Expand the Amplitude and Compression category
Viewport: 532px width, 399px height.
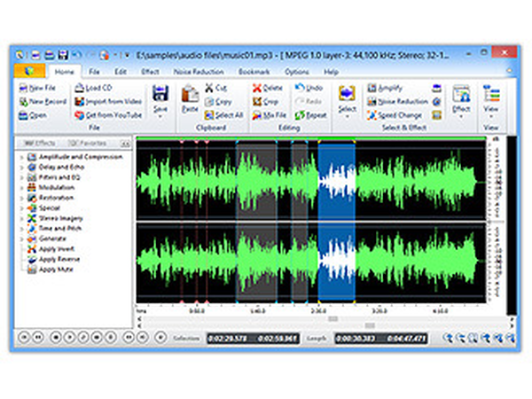point(21,157)
